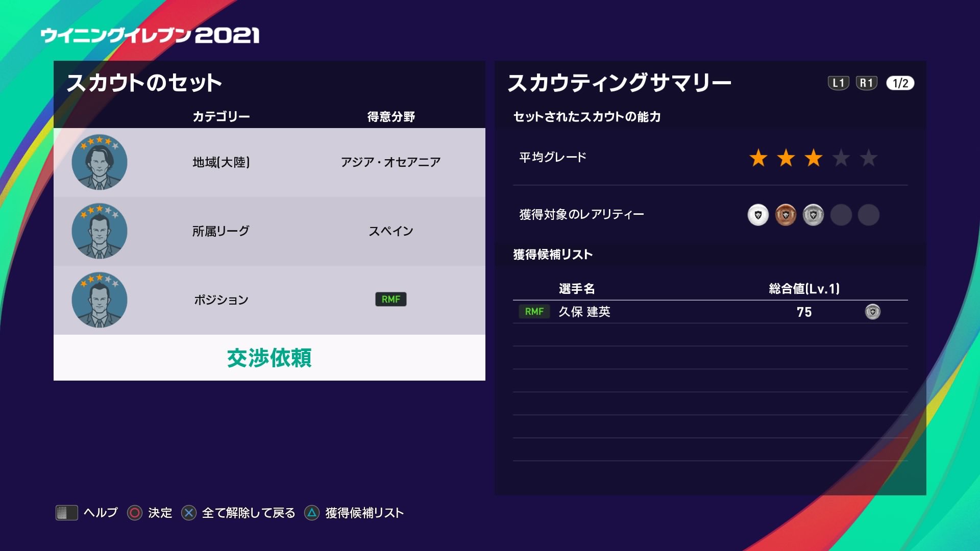This screenshot has width=980, height=551.
Task: Click the help touchpad icon
Action: [x=66, y=513]
